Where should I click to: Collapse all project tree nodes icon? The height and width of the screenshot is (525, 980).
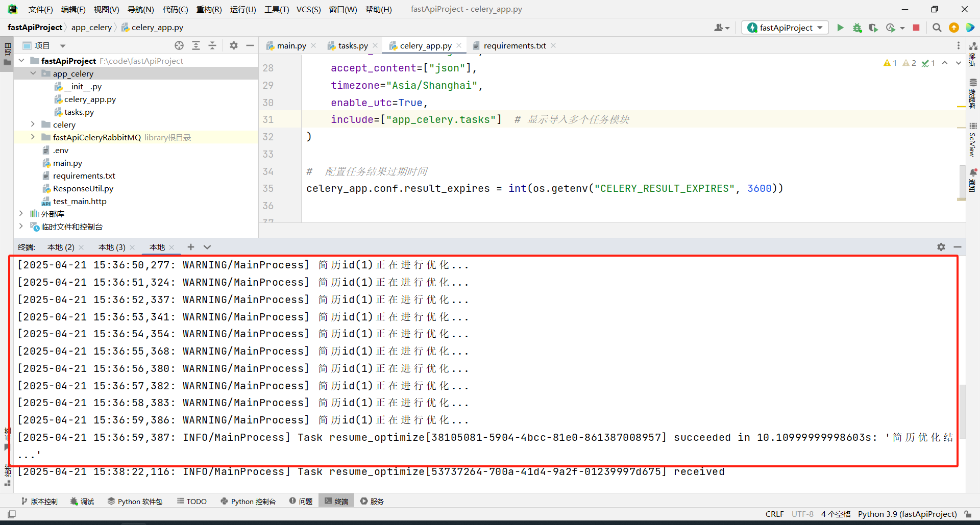[212, 45]
